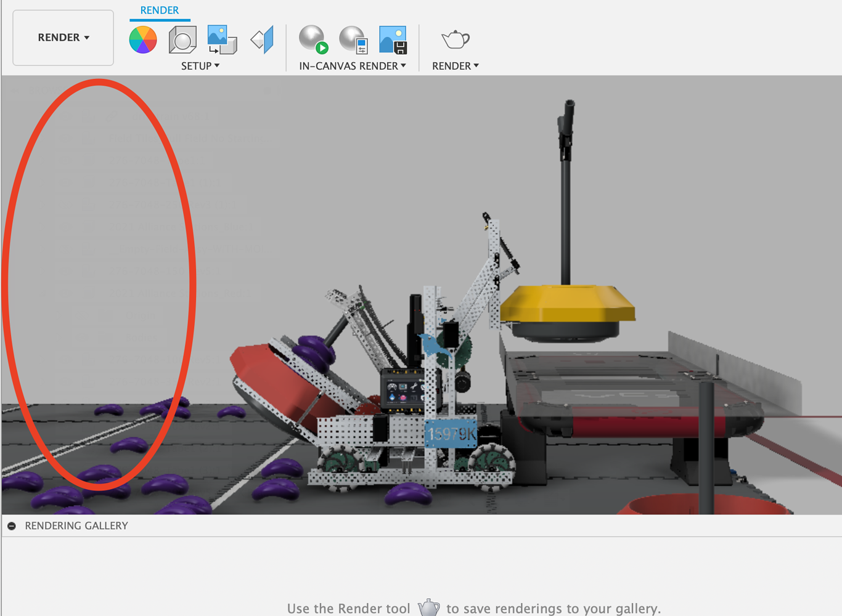Select the robot's brain display screen
The image size is (842, 616).
point(402,389)
